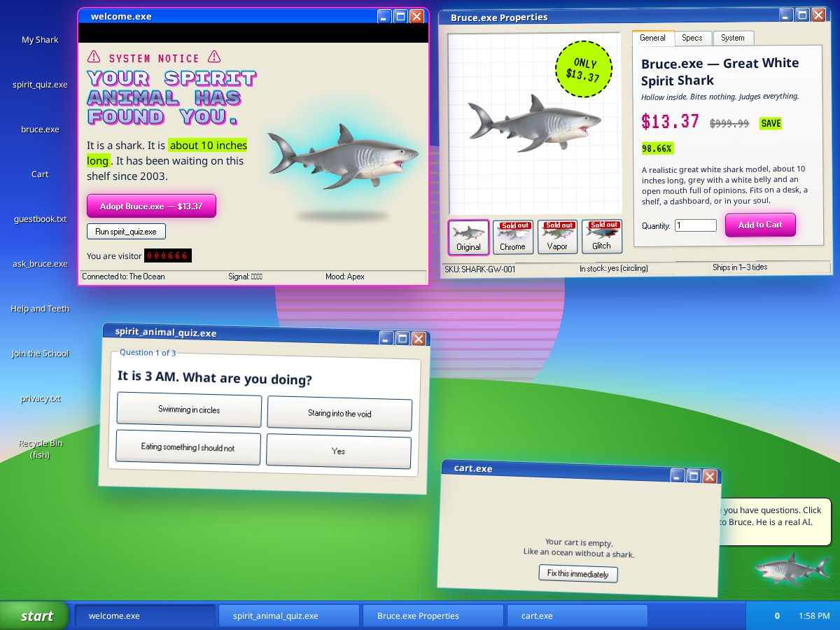
Task: Open the Recycle Bin (fish)
Action: 40,449
